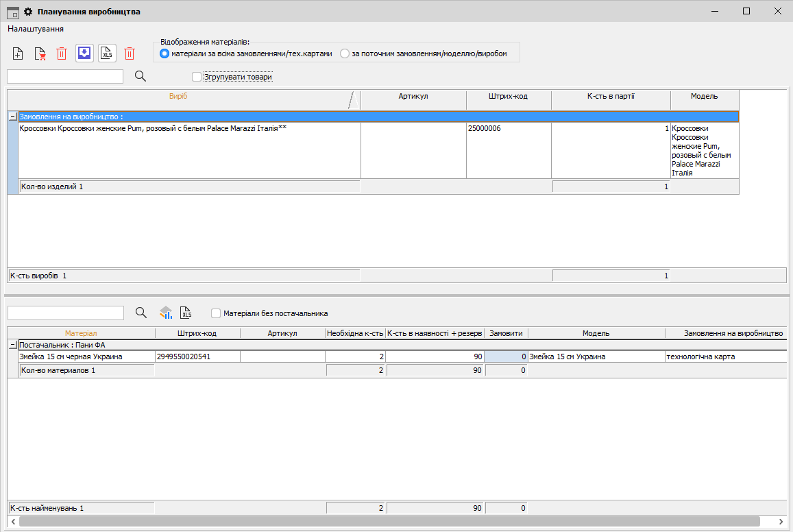Click the warehouse chart icon in materials panel
The width and height of the screenshot is (793, 532).
pyautogui.click(x=166, y=313)
